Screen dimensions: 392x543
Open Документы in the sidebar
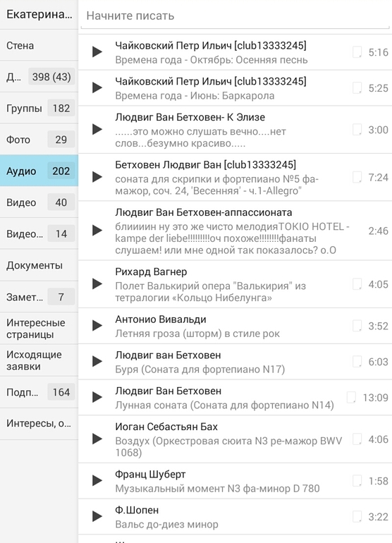pos(39,265)
